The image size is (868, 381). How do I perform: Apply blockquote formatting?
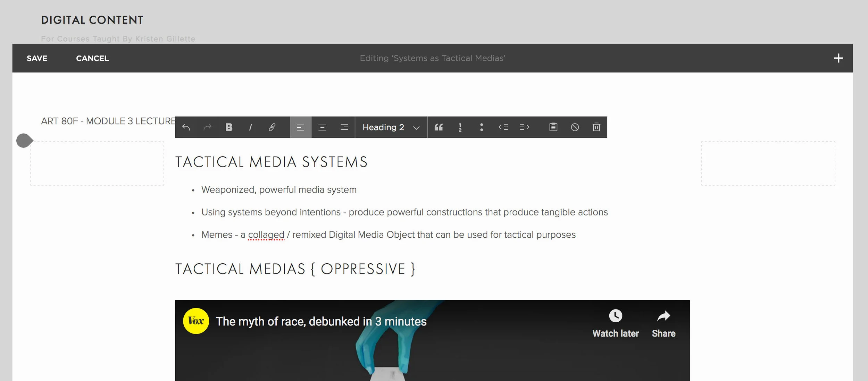439,127
